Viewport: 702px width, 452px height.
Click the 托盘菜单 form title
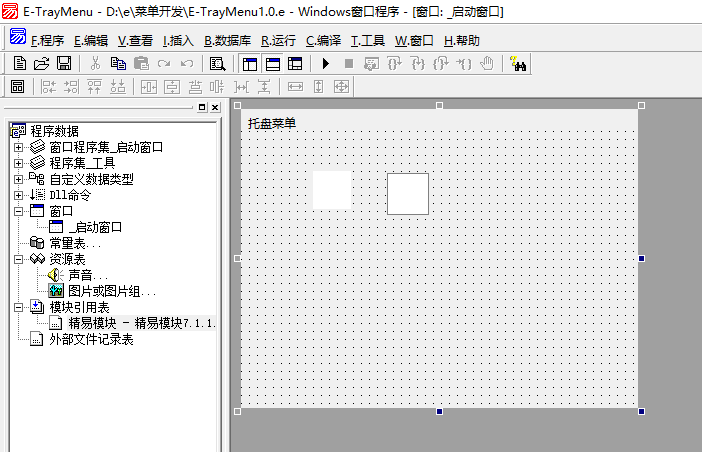[272, 124]
